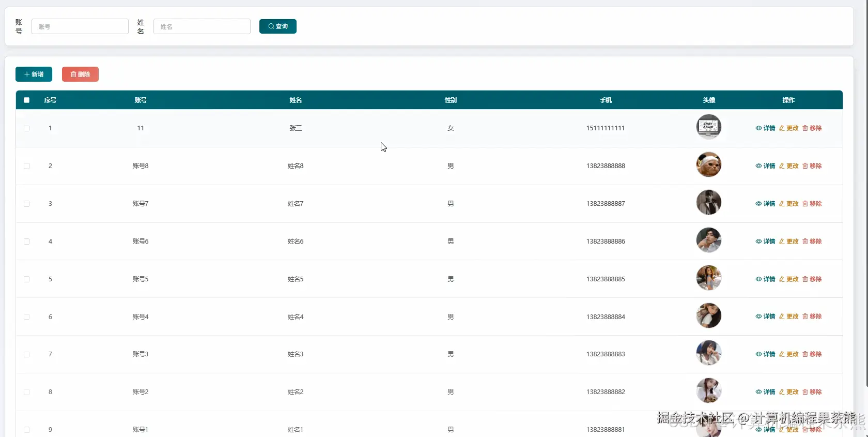This screenshot has width=868, height=437.
Task: Open 详情 details for 账号2 row
Action: pyautogui.click(x=765, y=392)
